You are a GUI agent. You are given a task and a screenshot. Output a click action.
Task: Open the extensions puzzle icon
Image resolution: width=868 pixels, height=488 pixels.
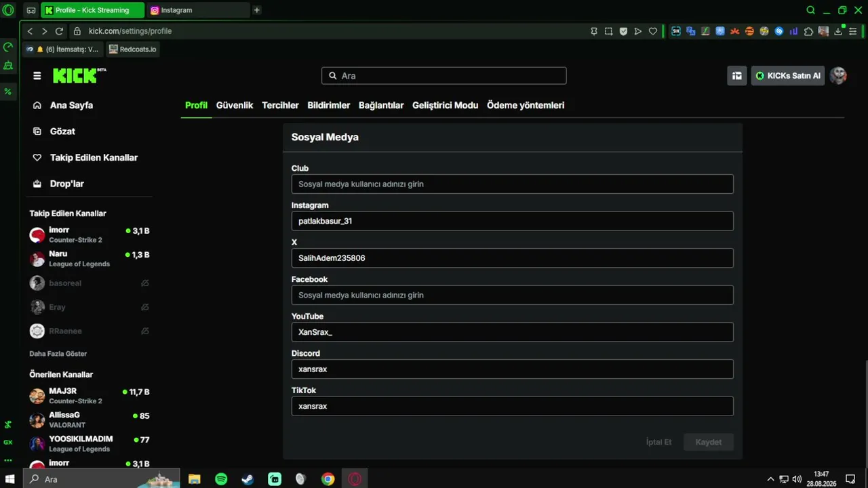pyautogui.click(x=808, y=31)
